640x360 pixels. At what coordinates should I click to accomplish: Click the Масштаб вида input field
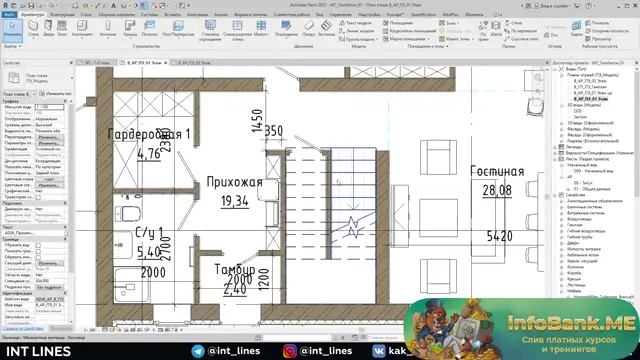click(50, 107)
